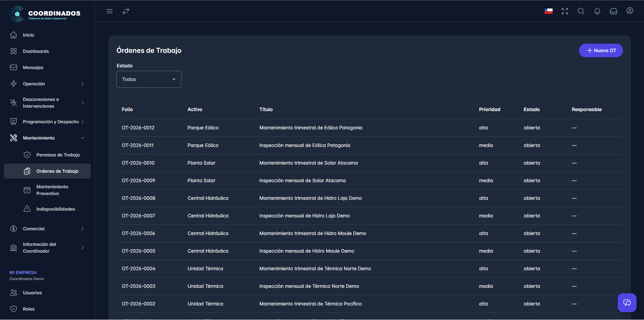Click the Ordenes de Trabajo clipboard icon
Viewport: 644px width, 320px height.
click(x=27, y=171)
